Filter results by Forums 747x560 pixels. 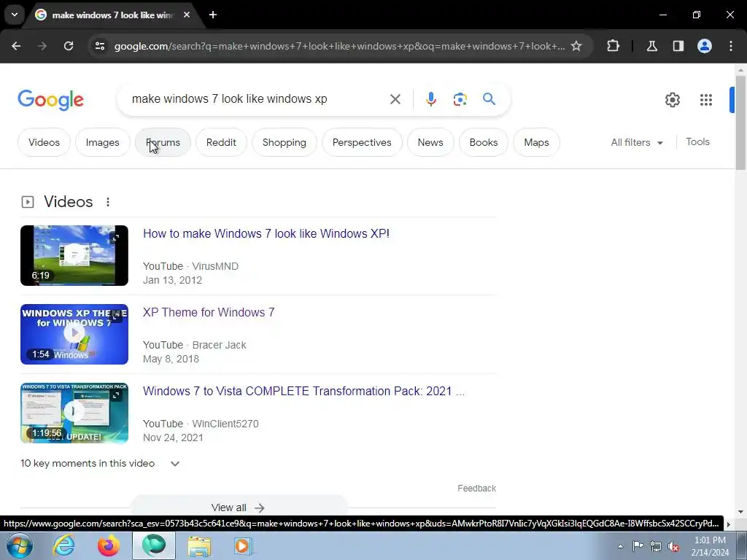tap(163, 142)
